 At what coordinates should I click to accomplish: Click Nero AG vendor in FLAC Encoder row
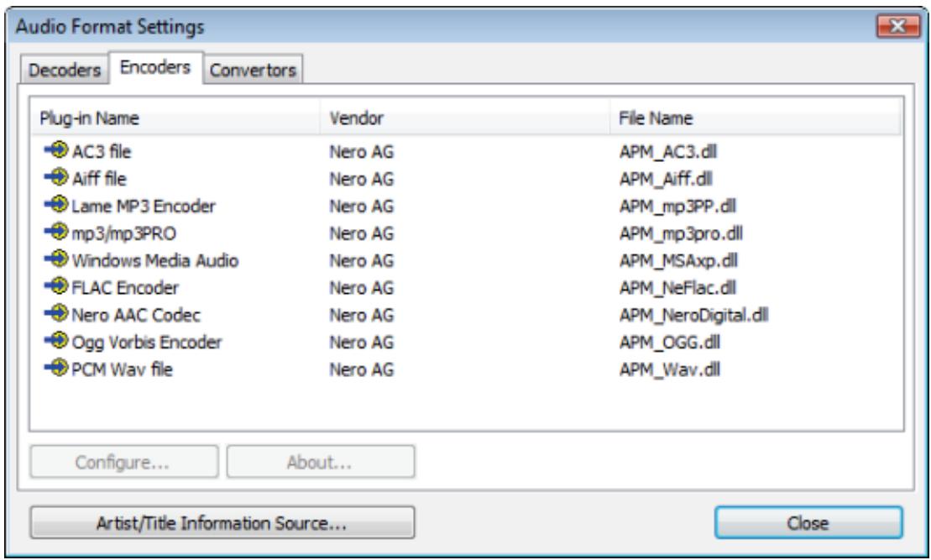click(x=362, y=289)
